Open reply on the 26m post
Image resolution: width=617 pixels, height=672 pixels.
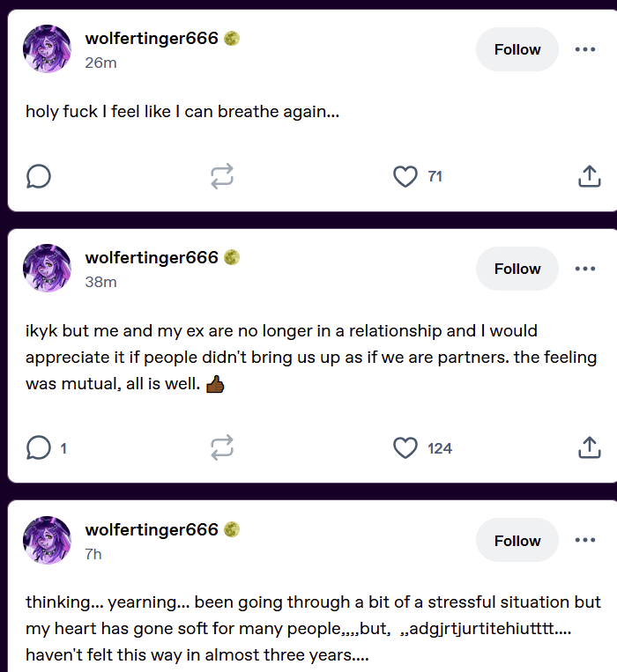click(39, 176)
